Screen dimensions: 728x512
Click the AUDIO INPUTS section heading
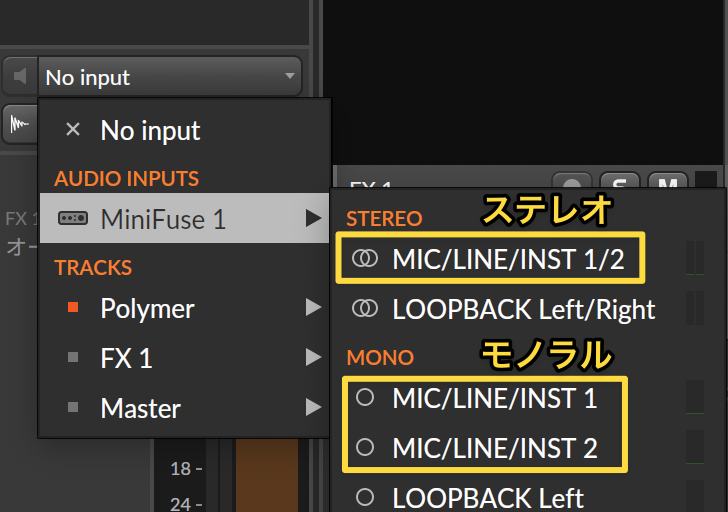[x=126, y=179]
